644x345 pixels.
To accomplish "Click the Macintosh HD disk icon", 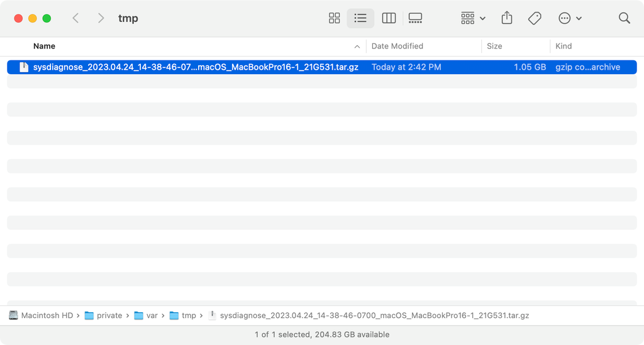I will [14, 315].
